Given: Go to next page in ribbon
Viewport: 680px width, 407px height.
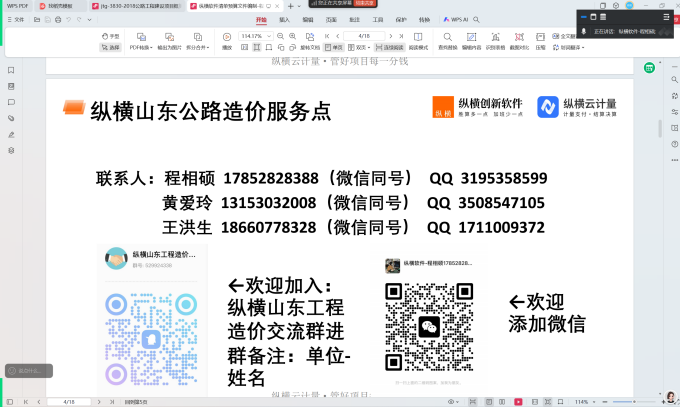Looking at the screenshot, I should click(x=391, y=36).
